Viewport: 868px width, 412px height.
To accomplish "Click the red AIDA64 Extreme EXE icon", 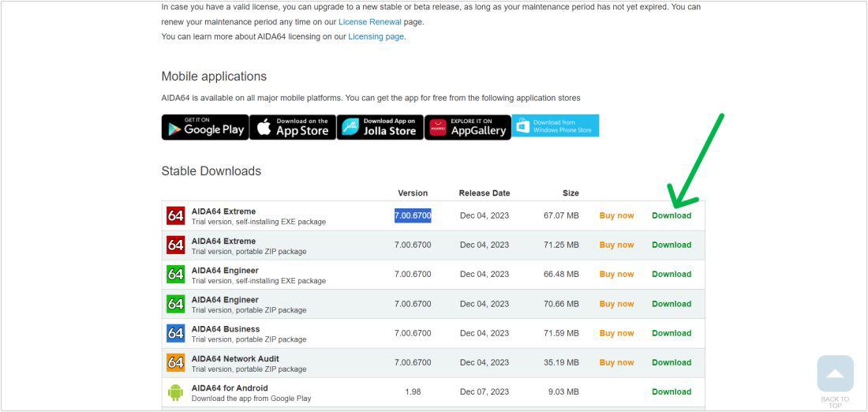I will (x=175, y=215).
